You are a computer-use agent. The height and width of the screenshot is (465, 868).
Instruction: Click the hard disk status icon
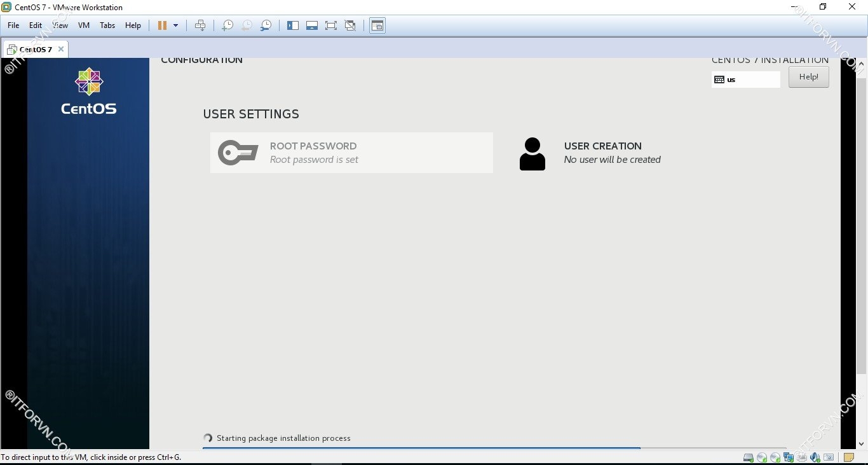tap(749, 457)
